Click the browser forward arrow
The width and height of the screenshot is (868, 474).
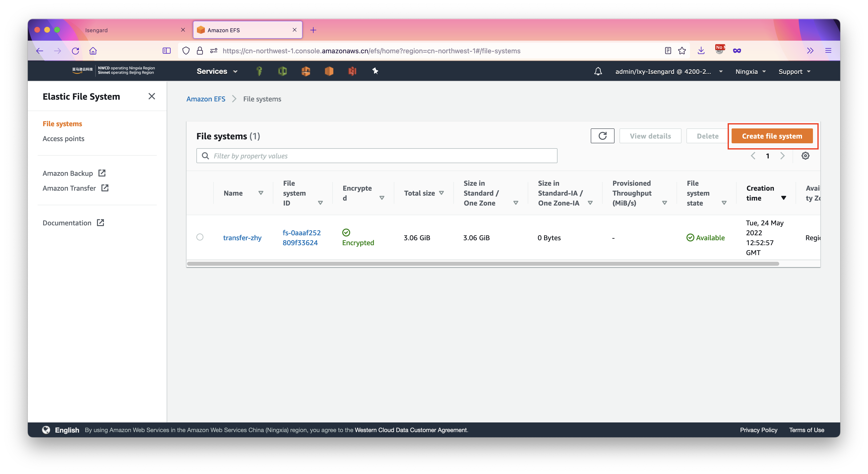58,51
